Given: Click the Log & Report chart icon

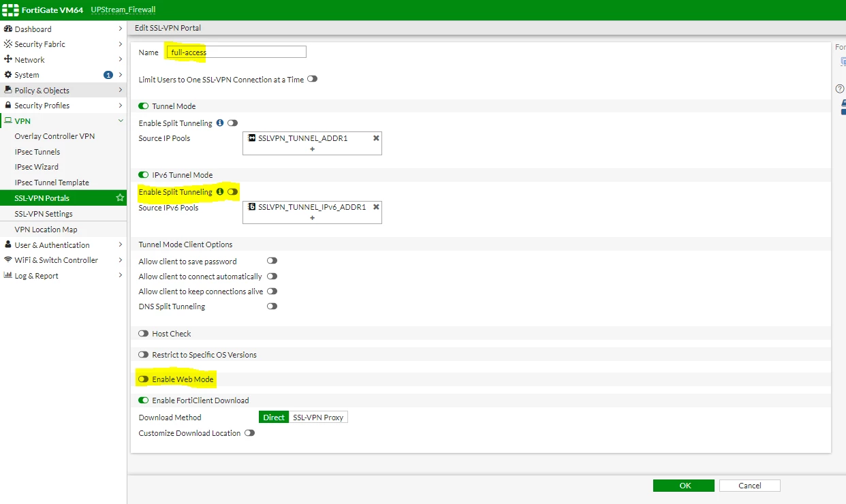Looking at the screenshot, I should [x=8, y=275].
